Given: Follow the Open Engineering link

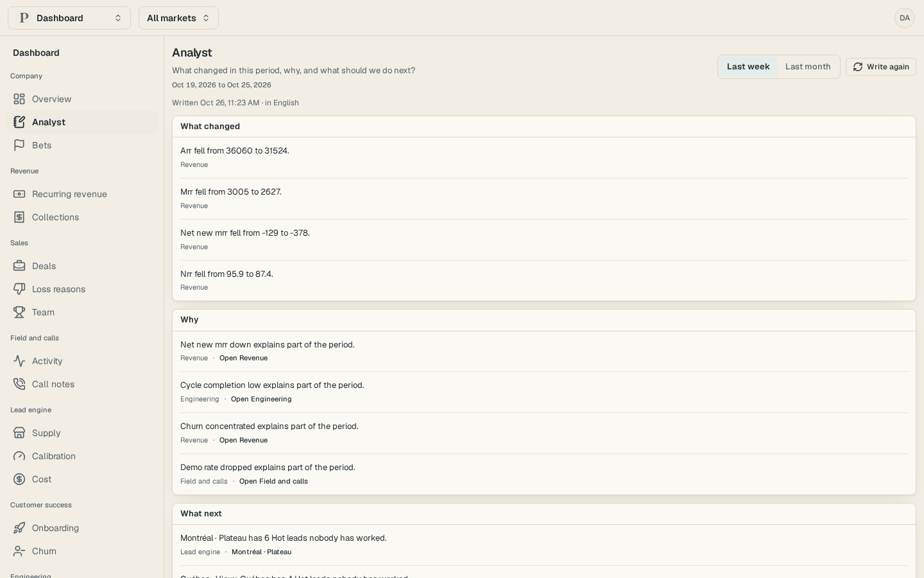Looking at the screenshot, I should pyautogui.click(x=261, y=399).
